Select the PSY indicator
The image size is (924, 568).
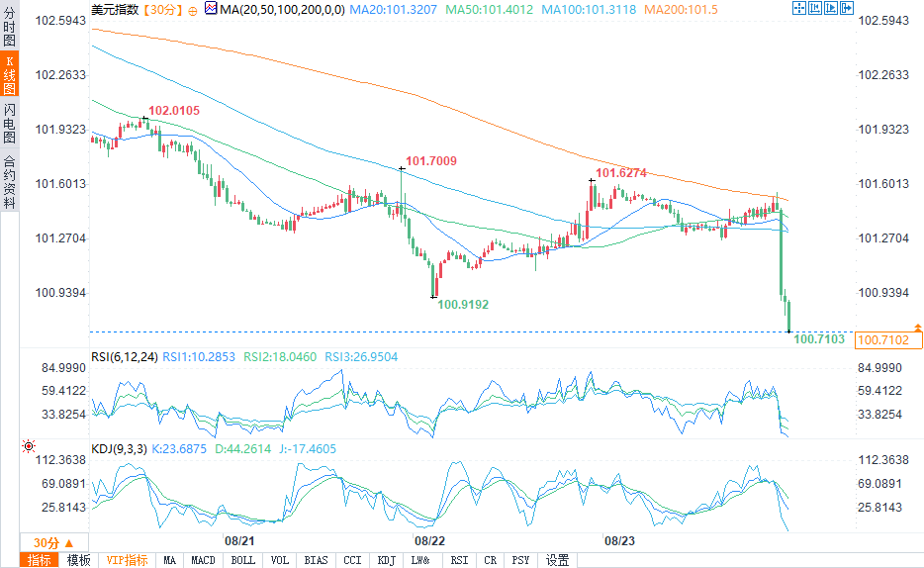tap(520, 560)
